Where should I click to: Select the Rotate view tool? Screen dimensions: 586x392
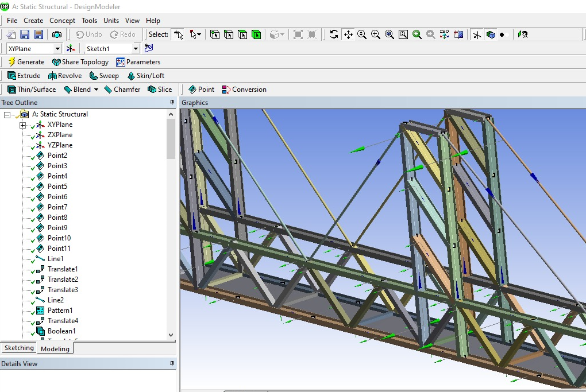coord(334,34)
